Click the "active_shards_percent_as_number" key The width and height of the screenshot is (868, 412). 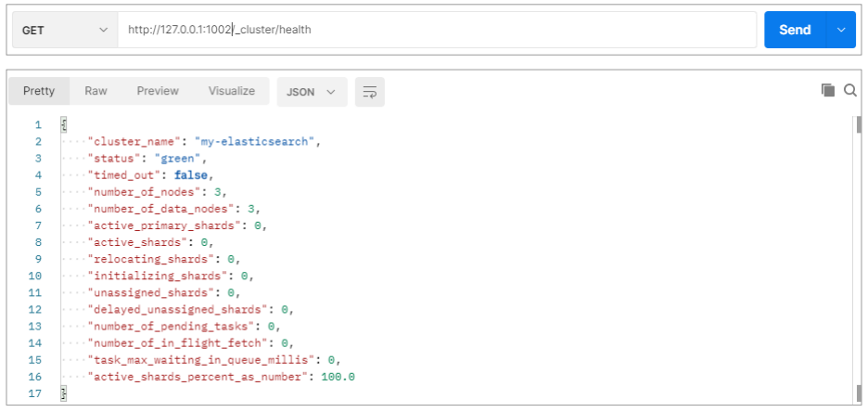[199, 377]
